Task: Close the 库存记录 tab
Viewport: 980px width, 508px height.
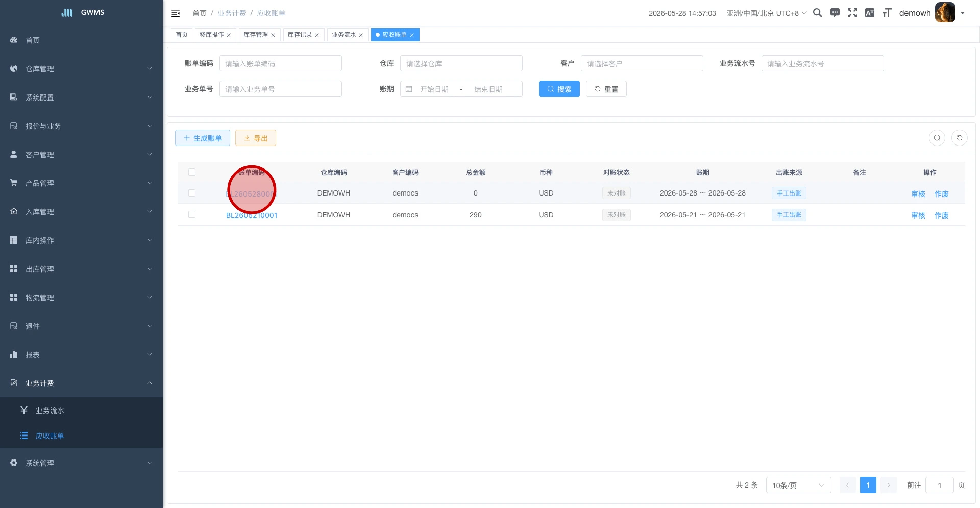Action: 317,35
